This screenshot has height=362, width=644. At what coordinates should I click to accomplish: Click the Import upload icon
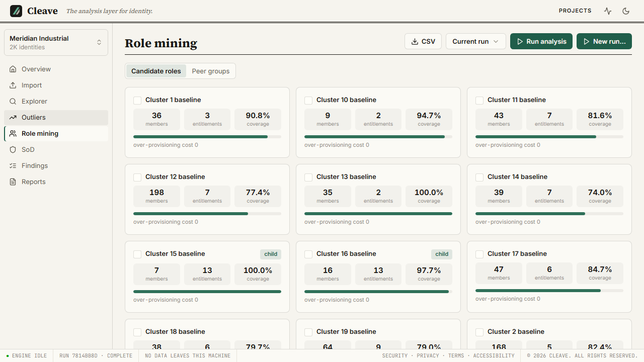13,85
